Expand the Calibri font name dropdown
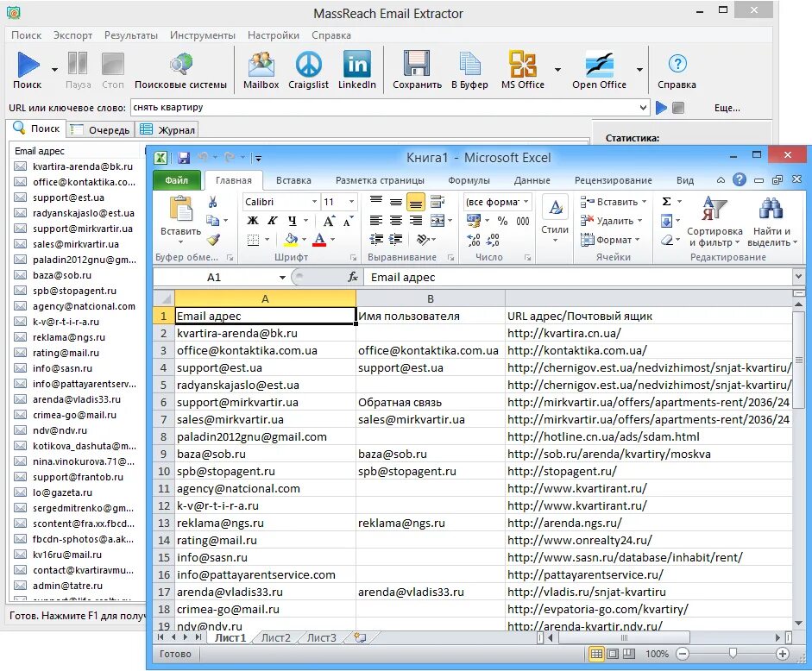The width and height of the screenshot is (812, 671). 314,202
